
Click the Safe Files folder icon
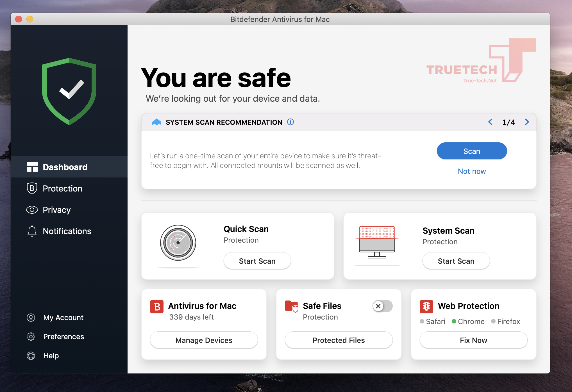pos(291,306)
